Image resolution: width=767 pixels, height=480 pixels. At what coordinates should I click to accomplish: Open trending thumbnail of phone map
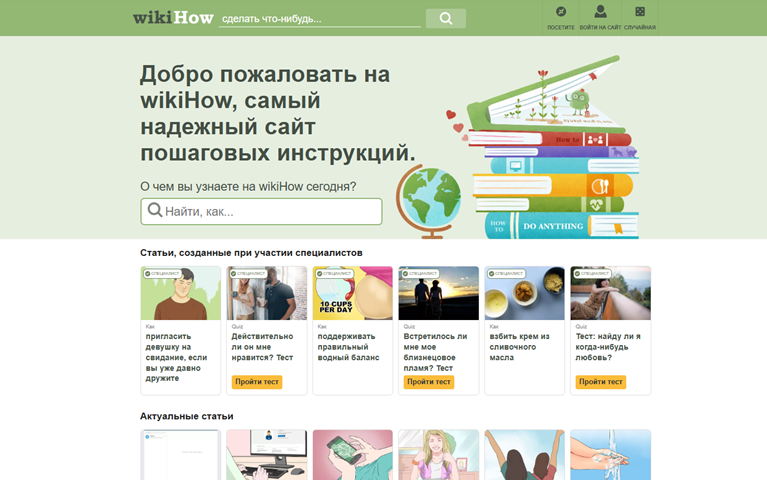coord(353,455)
